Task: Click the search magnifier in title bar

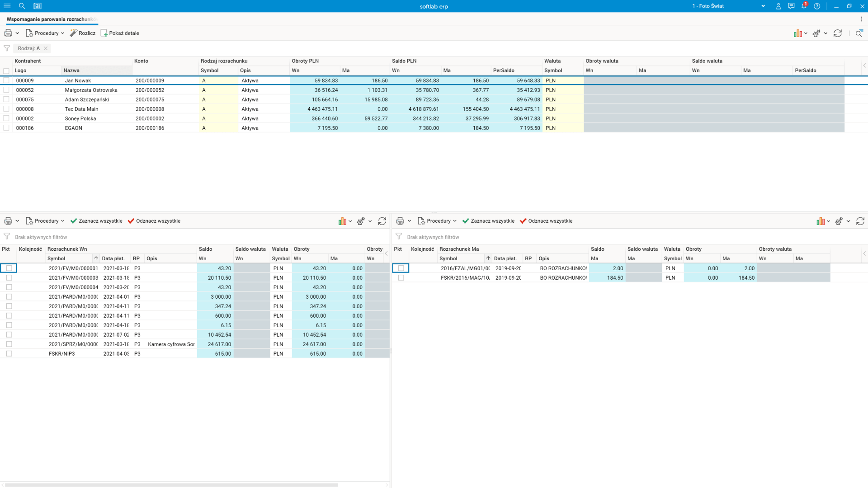Action: pos(22,6)
